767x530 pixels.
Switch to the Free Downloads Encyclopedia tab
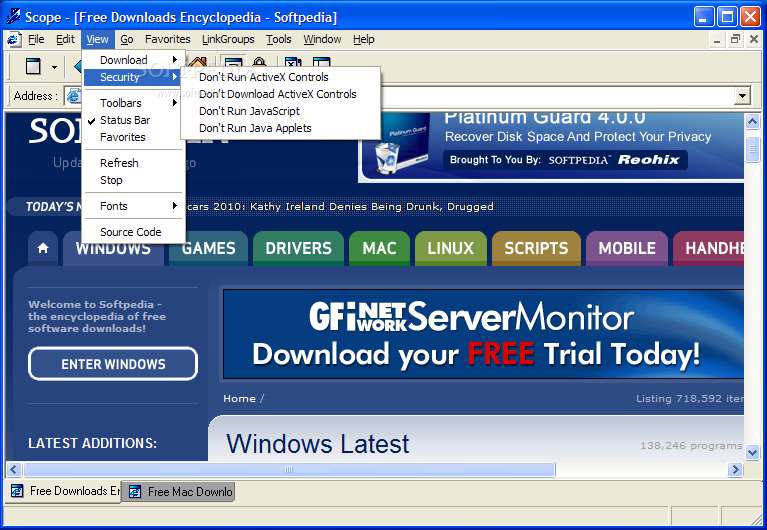click(x=64, y=491)
